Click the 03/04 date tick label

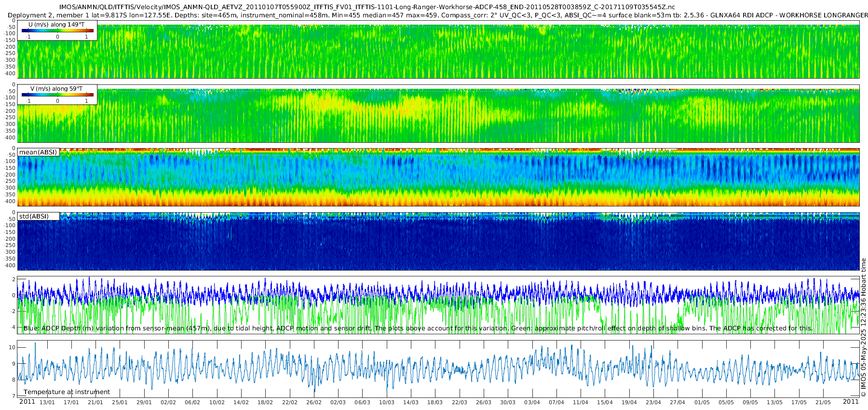coord(532,402)
